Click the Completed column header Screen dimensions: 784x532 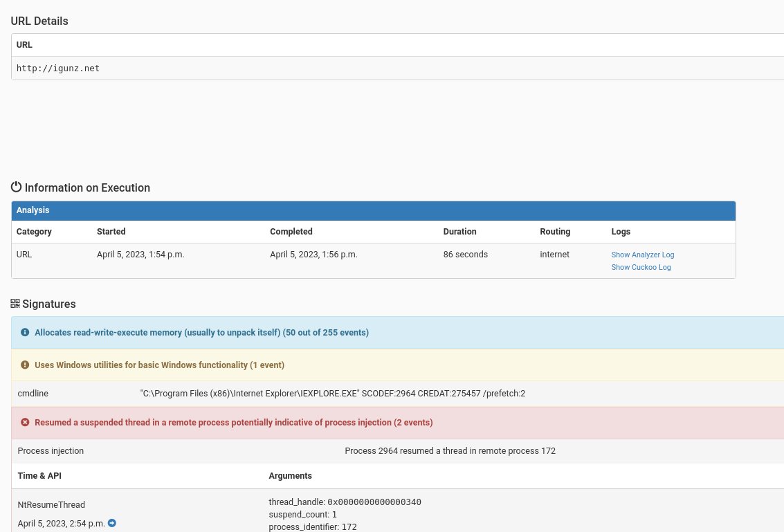291,232
